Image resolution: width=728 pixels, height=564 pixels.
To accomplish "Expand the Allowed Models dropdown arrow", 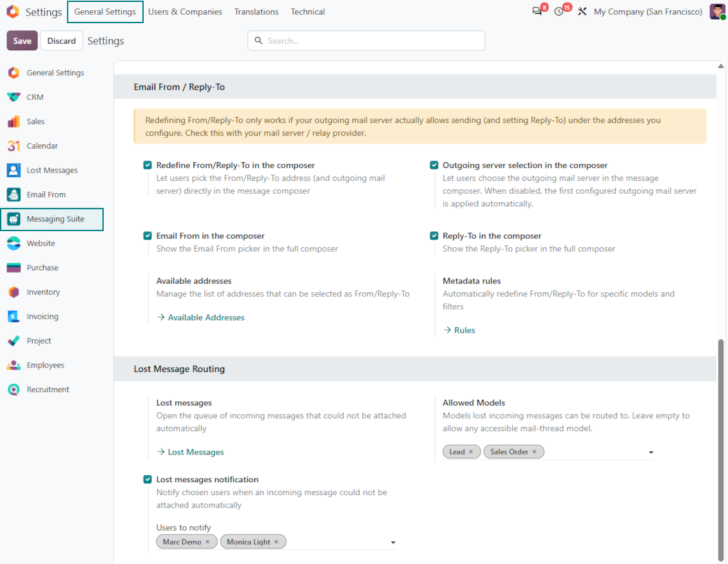I will (651, 452).
